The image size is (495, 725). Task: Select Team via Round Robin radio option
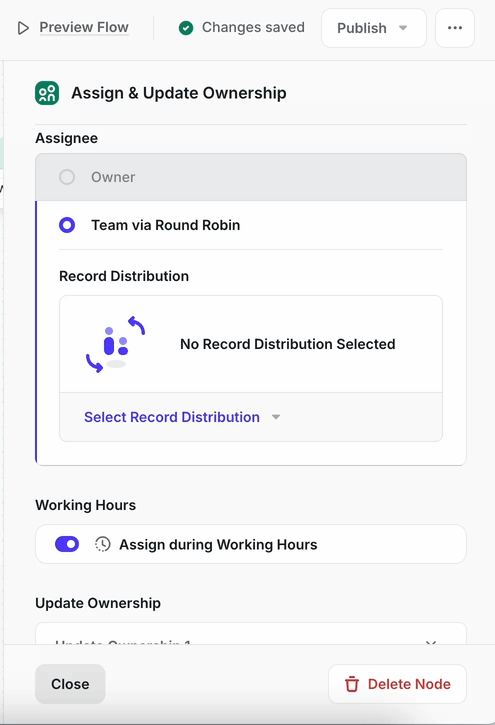67,225
